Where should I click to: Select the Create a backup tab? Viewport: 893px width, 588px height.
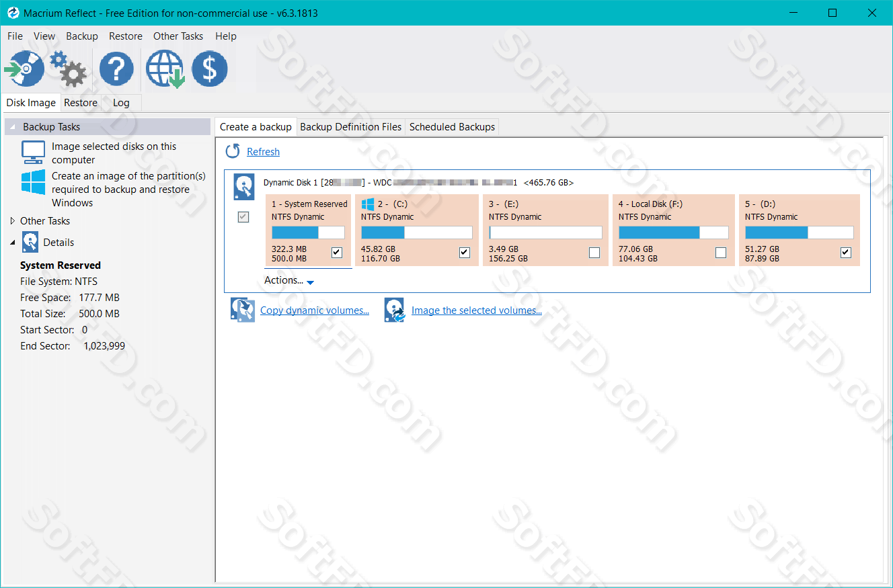click(256, 126)
